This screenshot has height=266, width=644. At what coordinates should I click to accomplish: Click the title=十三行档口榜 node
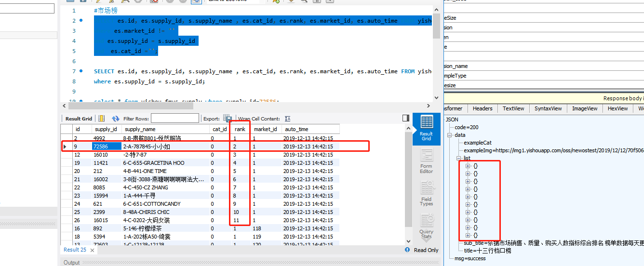[487, 251]
